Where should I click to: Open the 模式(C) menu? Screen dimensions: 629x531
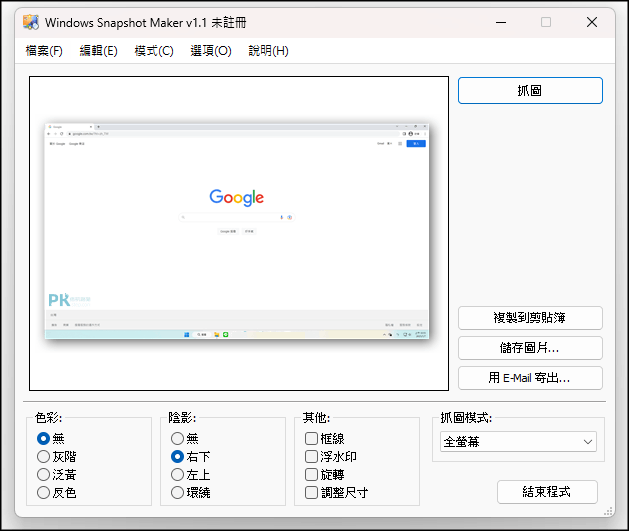click(x=154, y=51)
